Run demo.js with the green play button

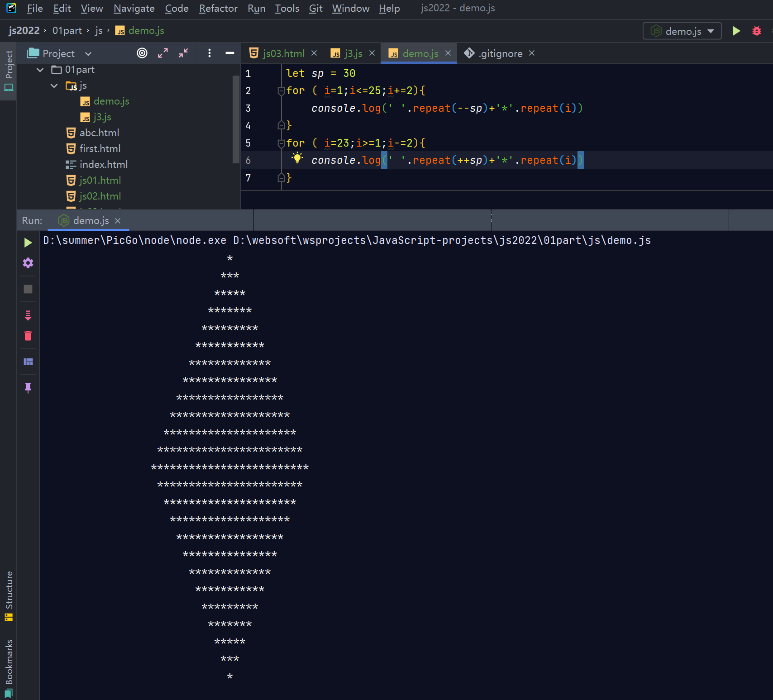[736, 31]
